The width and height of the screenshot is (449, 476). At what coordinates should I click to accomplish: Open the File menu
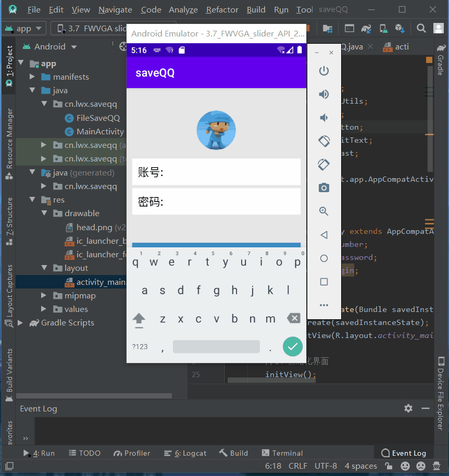click(x=34, y=10)
